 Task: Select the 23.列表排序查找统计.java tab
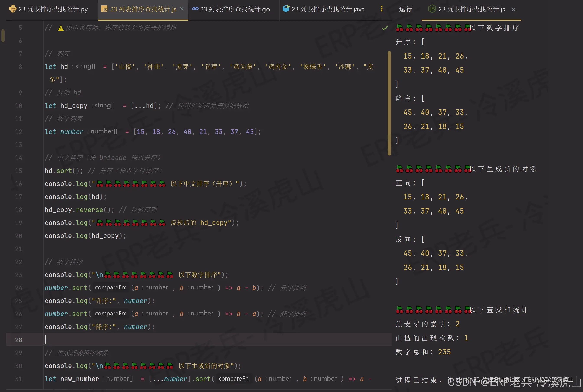(327, 9)
